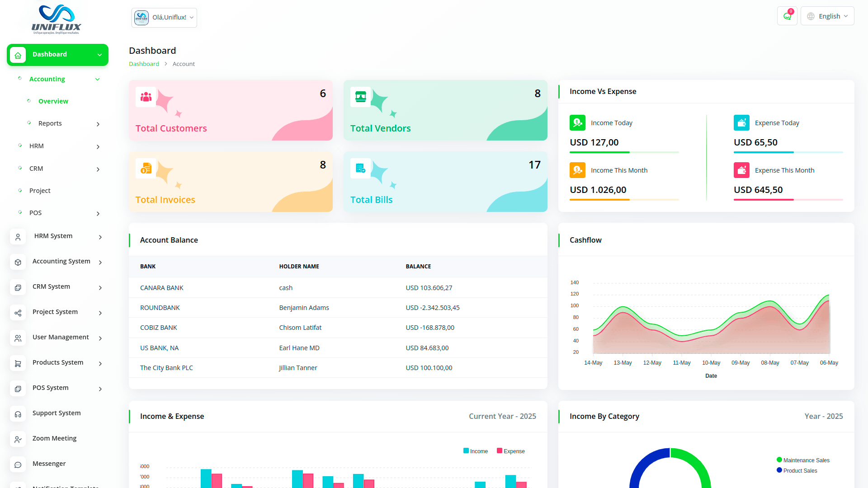This screenshot has height=488, width=868.
Task: Click the Products System label
Action: (58, 362)
